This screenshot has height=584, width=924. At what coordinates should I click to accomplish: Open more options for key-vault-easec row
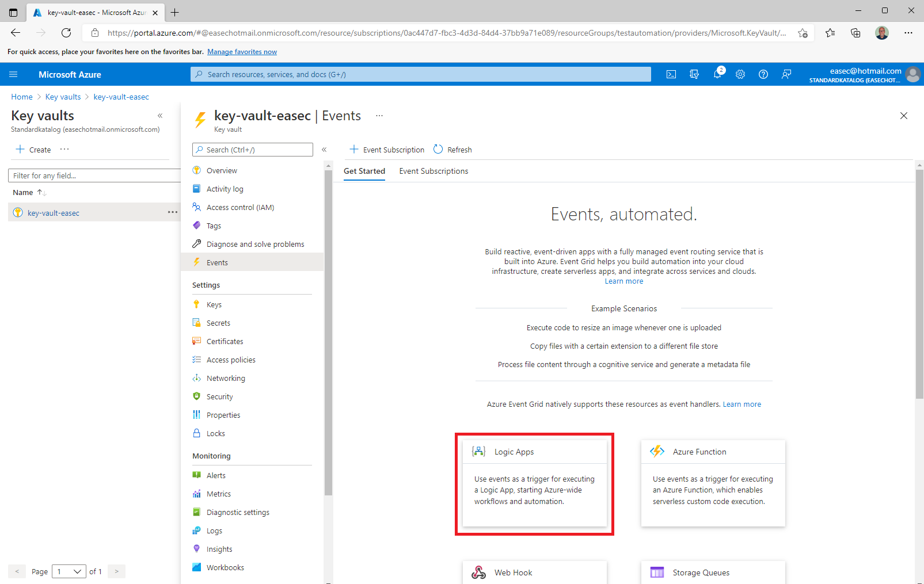point(173,212)
